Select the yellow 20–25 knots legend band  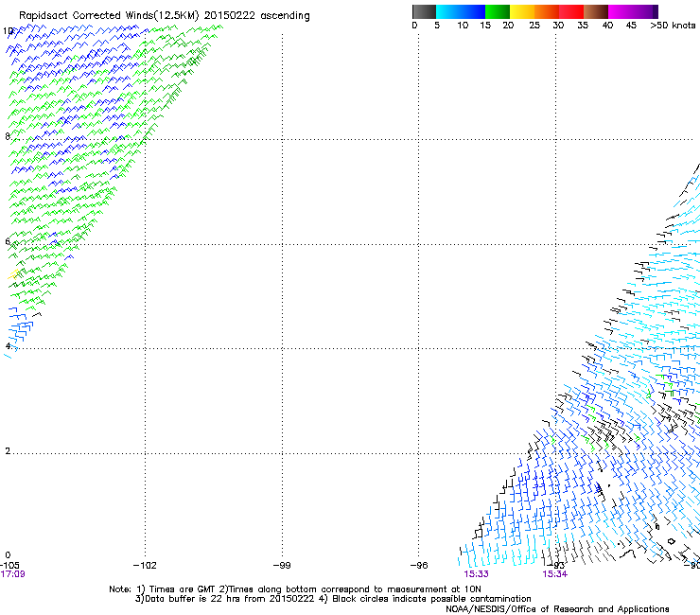(522, 11)
